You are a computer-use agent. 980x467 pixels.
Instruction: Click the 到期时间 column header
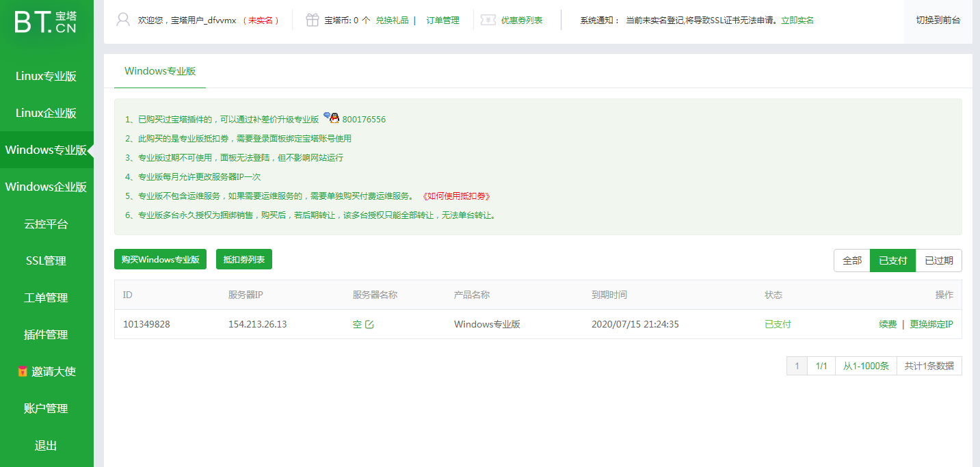609,295
